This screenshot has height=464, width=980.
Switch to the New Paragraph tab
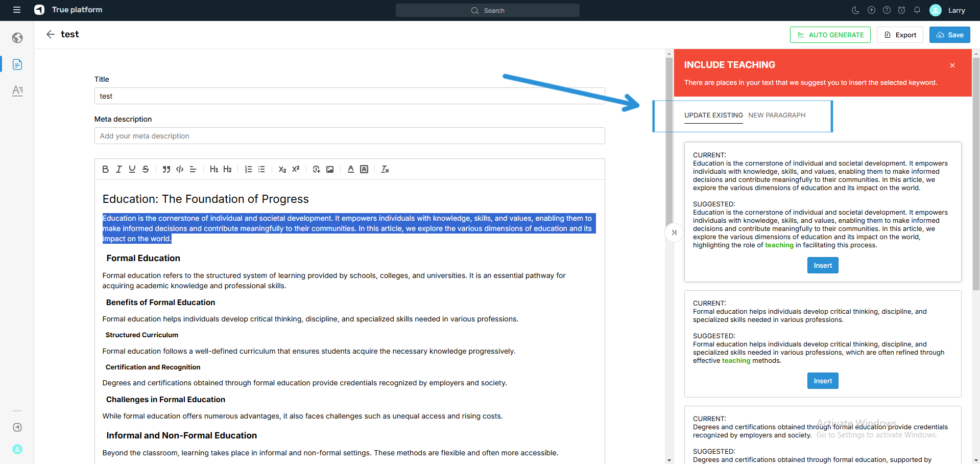[x=777, y=115]
